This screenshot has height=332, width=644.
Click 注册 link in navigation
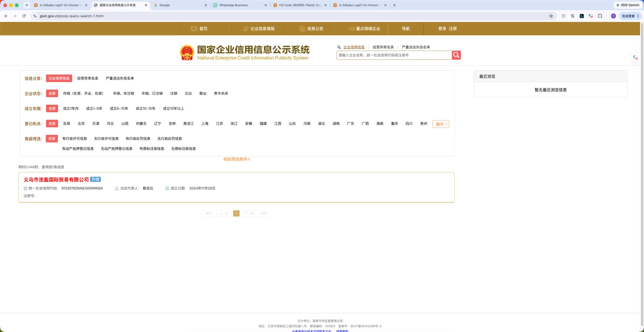(453, 29)
